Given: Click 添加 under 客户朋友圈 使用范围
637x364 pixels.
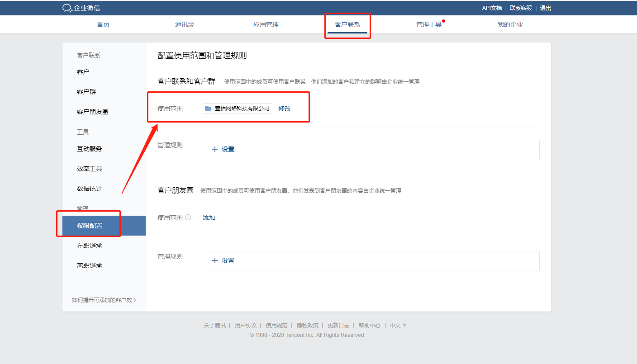Looking at the screenshot, I should pyautogui.click(x=209, y=217).
